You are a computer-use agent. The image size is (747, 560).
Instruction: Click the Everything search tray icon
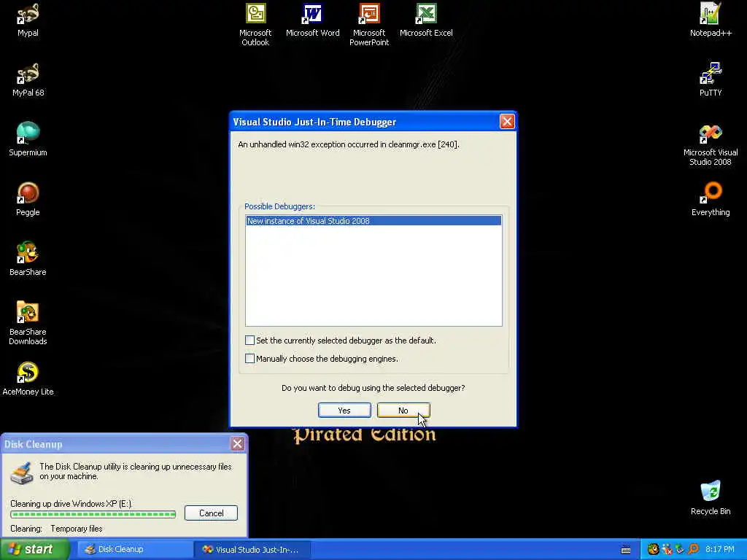(693, 550)
